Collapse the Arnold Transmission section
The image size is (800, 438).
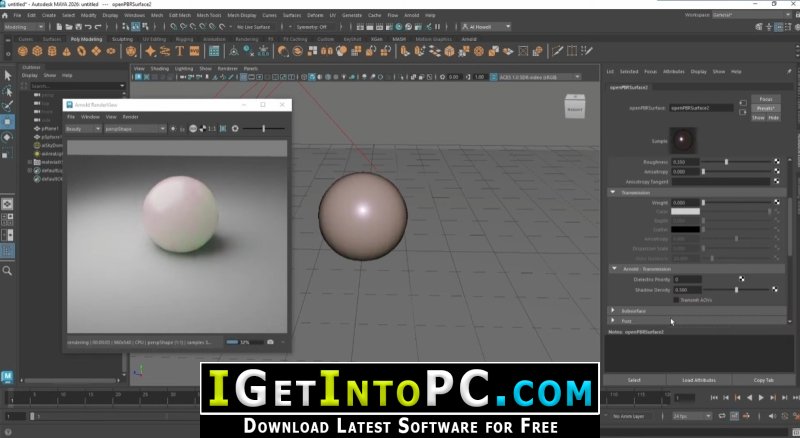614,269
